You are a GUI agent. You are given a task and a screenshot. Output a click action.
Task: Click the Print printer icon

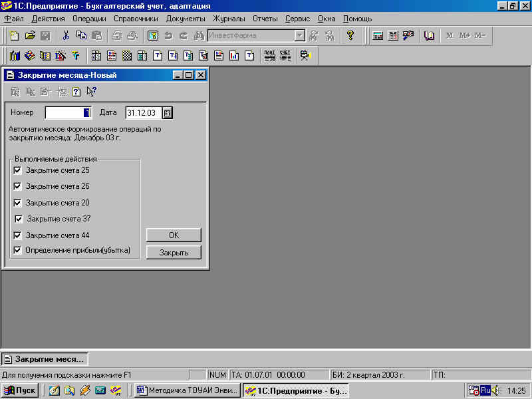(x=117, y=35)
